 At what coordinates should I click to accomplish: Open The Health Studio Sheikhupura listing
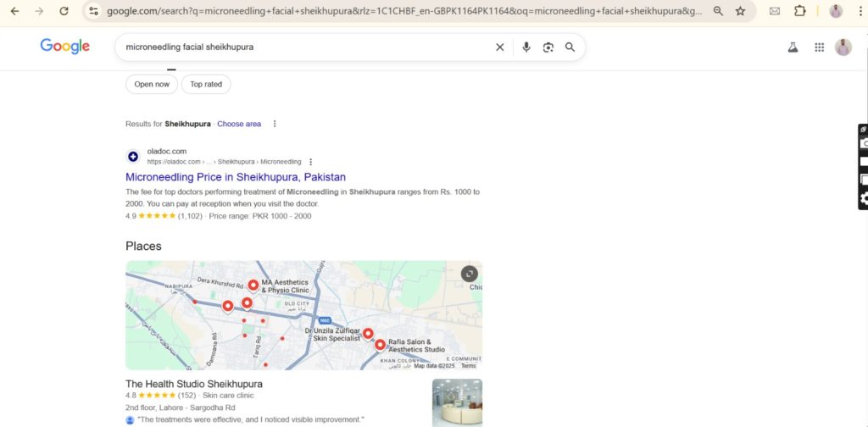click(194, 384)
